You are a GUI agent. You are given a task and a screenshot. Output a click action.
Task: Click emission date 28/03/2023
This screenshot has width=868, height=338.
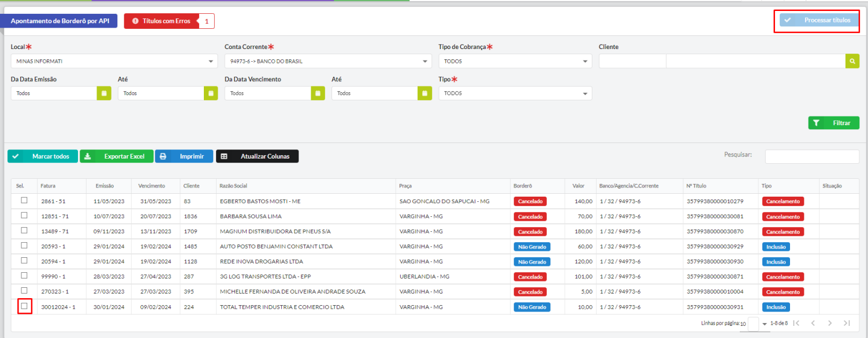[108, 277]
